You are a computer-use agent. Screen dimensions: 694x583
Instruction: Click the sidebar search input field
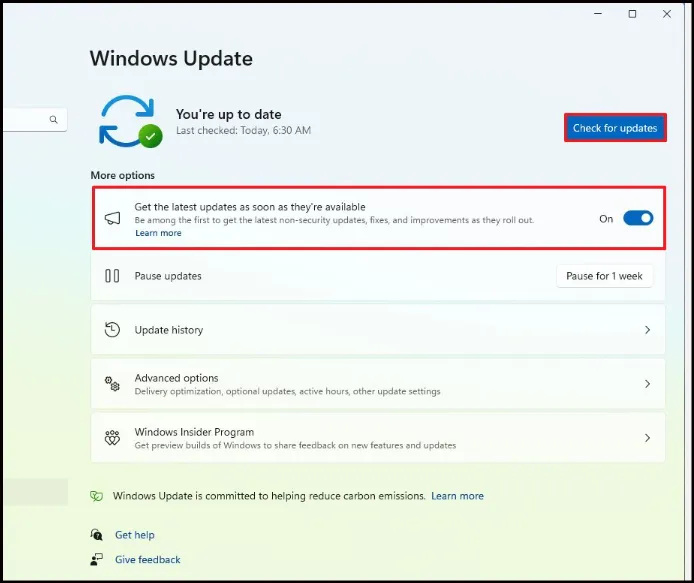(x=35, y=120)
